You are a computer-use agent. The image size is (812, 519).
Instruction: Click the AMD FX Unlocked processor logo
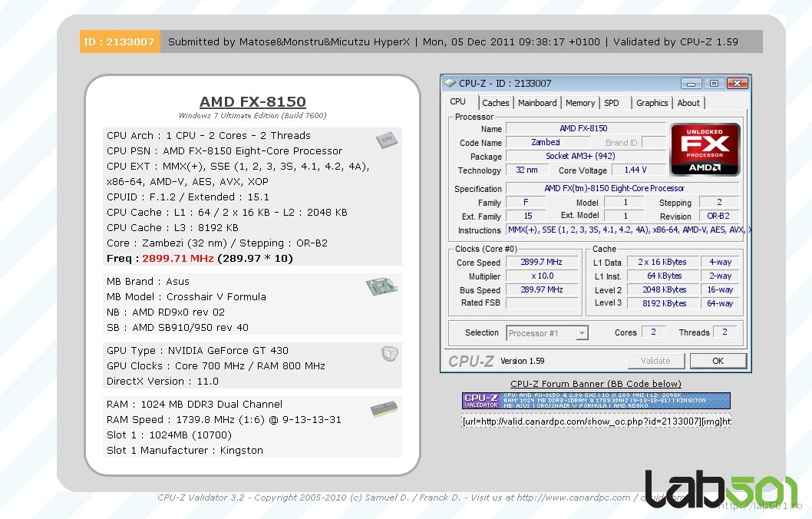tap(705, 149)
